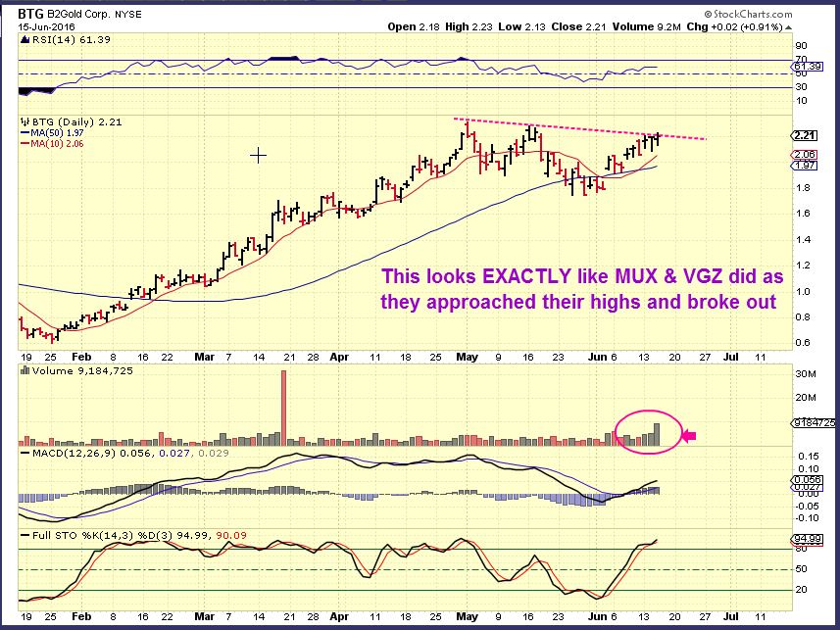The width and height of the screenshot is (840, 630).
Task: Click Jul on the date axis under the price chart
Action: click(x=731, y=357)
